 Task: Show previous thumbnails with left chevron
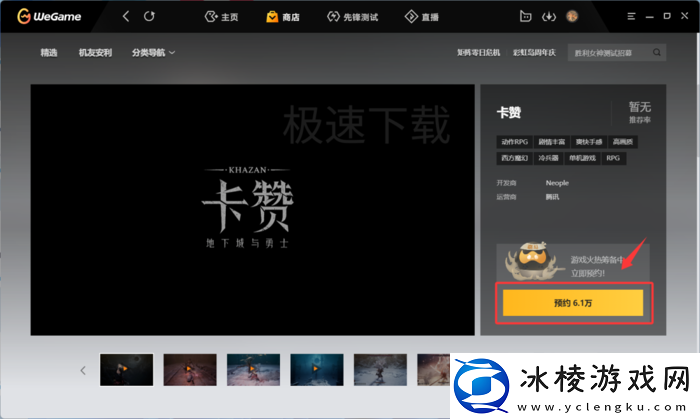click(83, 370)
